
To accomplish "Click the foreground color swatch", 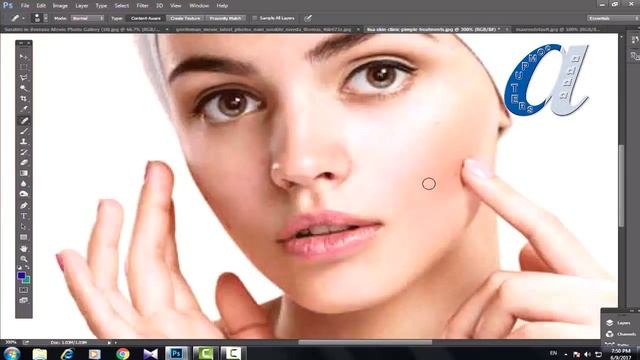I will click(21, 276).
